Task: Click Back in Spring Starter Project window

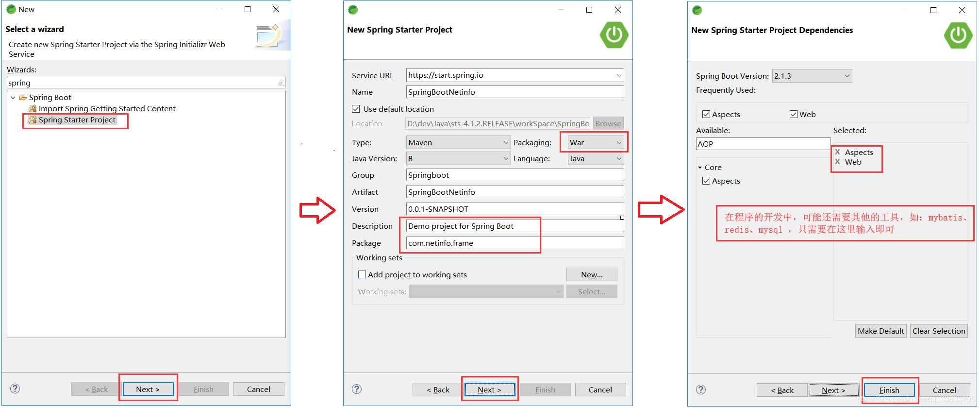Action: point(438,390)
